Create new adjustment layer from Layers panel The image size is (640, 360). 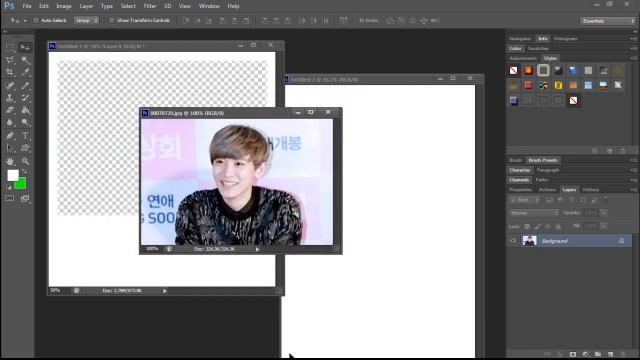(586, 354)
